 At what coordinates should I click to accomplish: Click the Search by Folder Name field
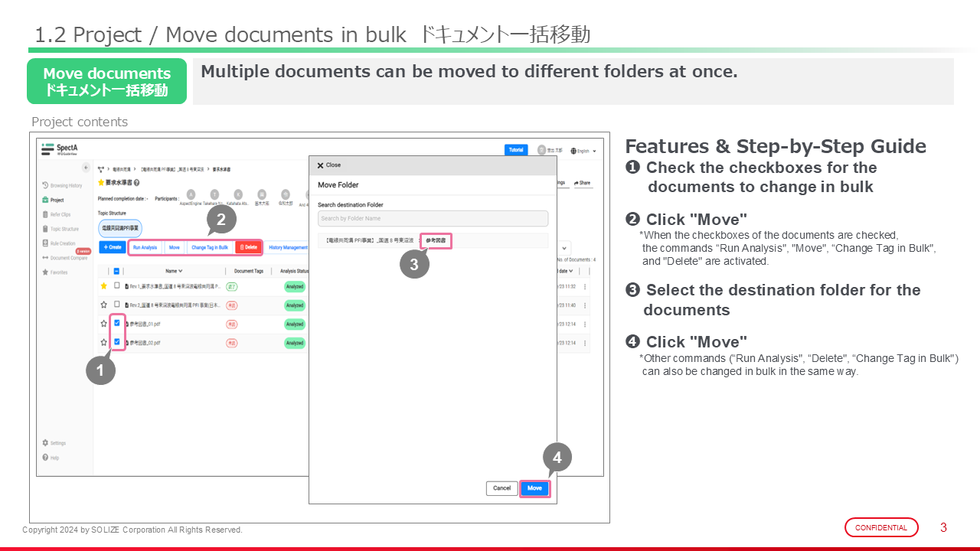tap(433, 219)
